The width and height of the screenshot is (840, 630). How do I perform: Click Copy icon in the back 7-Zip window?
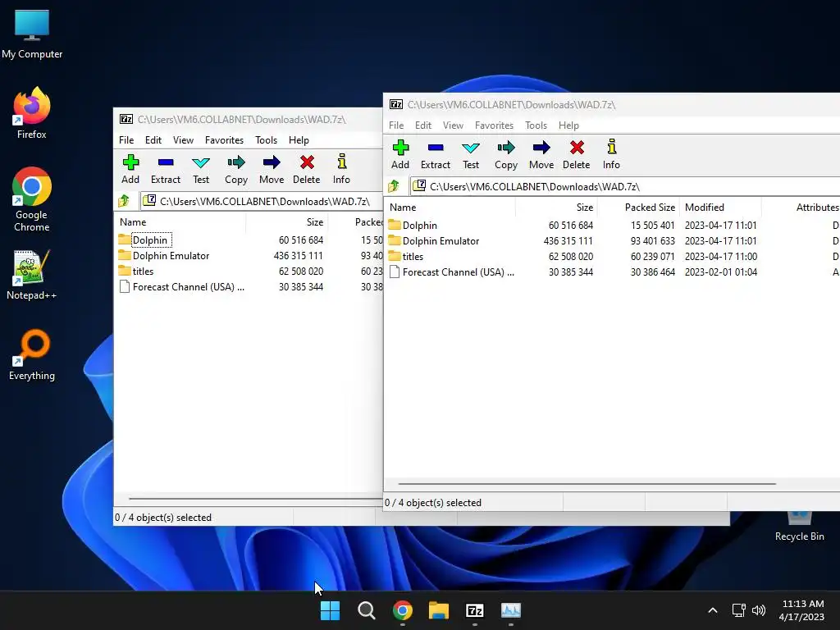click(x=235, y=162)
